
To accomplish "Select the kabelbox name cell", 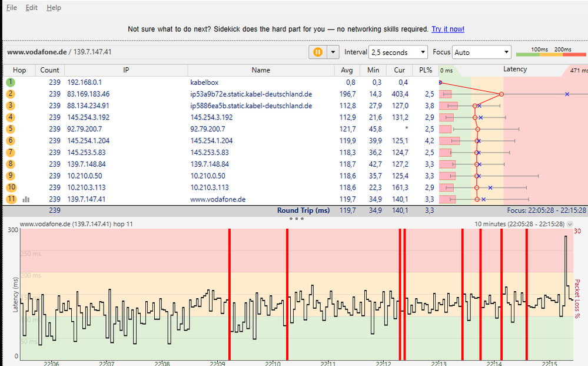I will coord(204,82).
